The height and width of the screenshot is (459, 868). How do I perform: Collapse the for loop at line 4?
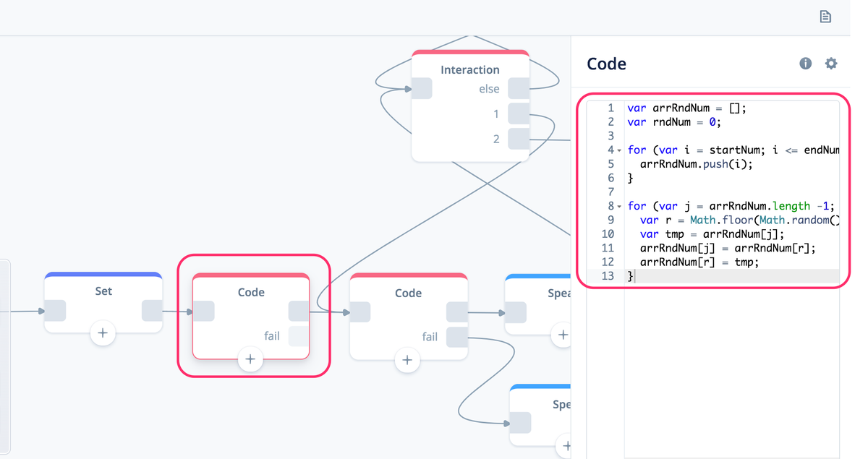click(x=620, y=150)
